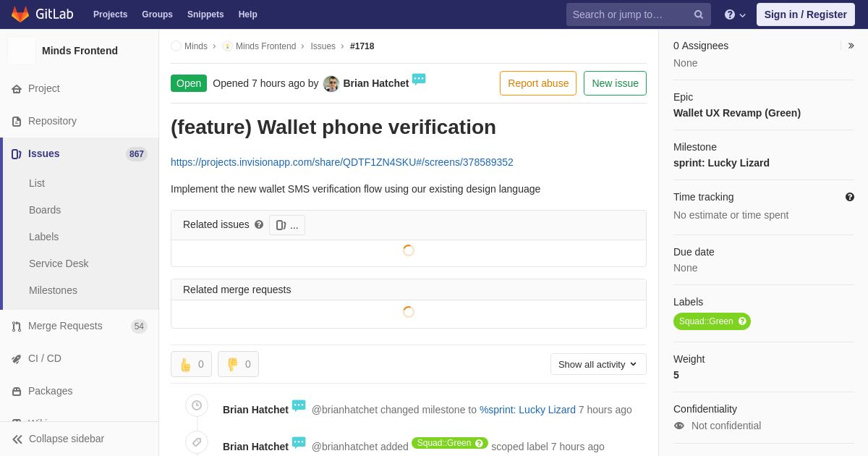Click Minds Frontend project avatar in breadcrumb
This screenshot has height=456, width=868.
click(x=227, y=46)
